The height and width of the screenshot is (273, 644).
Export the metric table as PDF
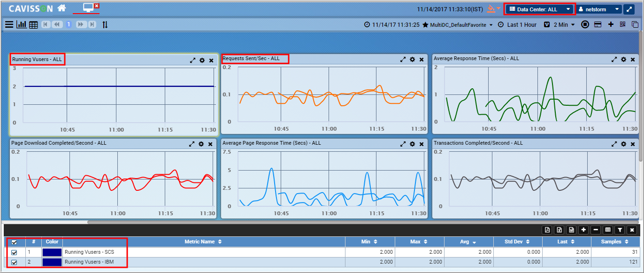tap(547, 230)
